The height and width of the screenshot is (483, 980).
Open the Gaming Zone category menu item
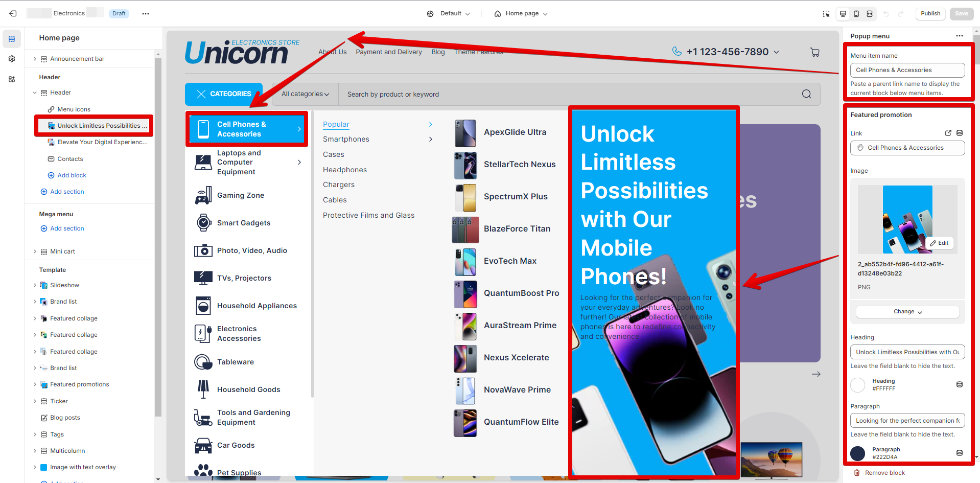point(241,195)
